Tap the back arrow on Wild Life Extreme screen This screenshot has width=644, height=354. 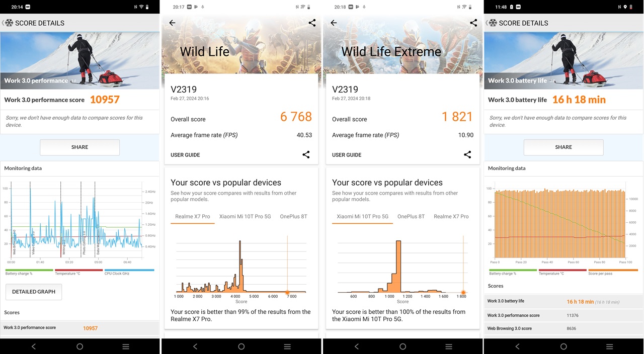pyautogui.click(x=334, y=23)
